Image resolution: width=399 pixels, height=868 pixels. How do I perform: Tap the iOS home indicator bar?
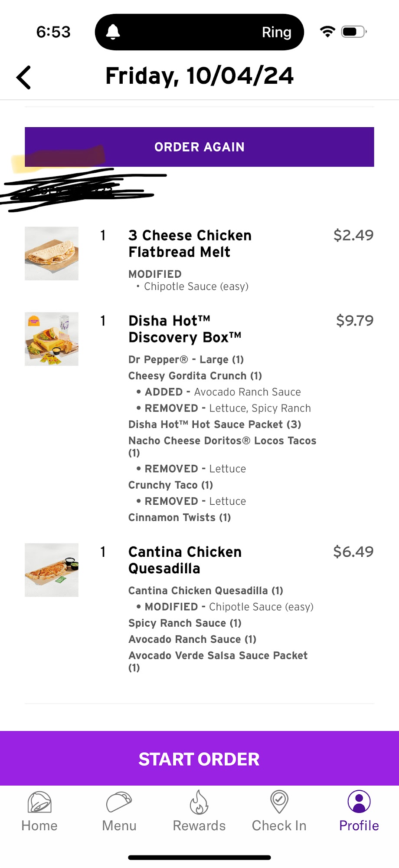click(x=199, y=858)
